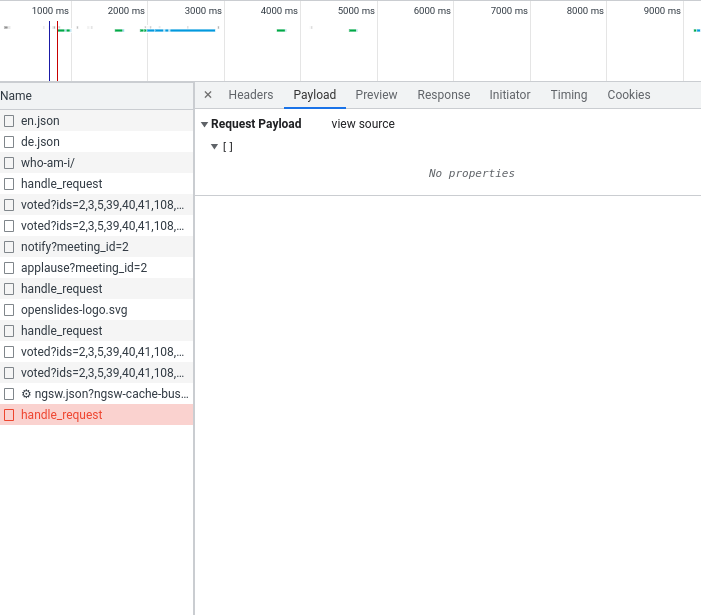Click the 2000 ms timeline label
Viewport: 701px width, 615px height.
(x=126, y=11)
